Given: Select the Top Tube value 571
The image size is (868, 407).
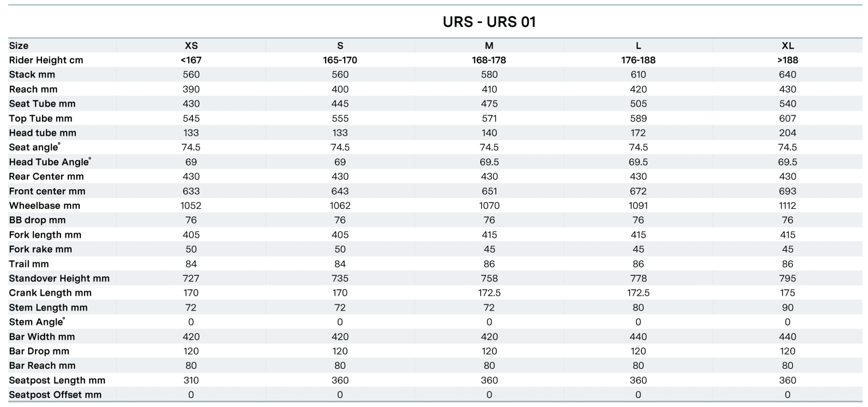Looking at the screenshot, I should click(x=489, y=118).
